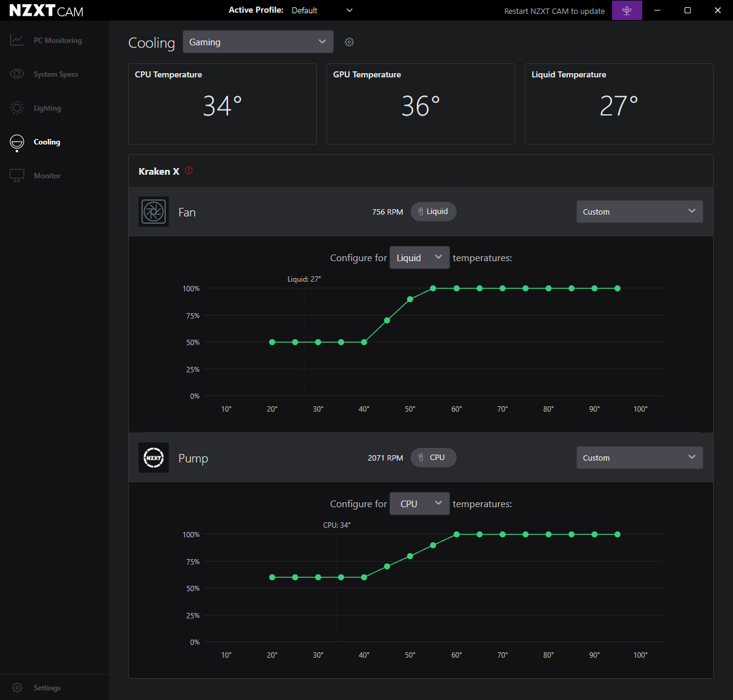Image resolution: width=733 pixels, height=700 pixels.
Task: Open the PC Monitoring graph icon
Action: [x=17, y=41]
